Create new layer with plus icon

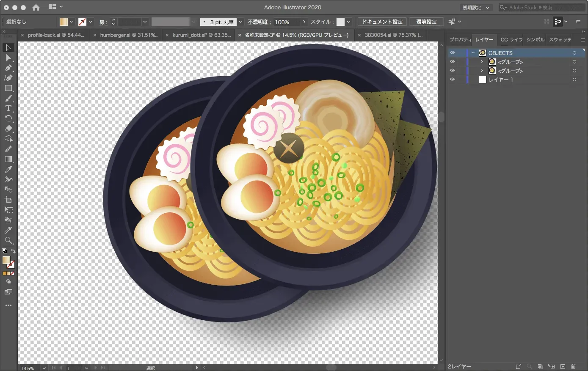[563, 366]
